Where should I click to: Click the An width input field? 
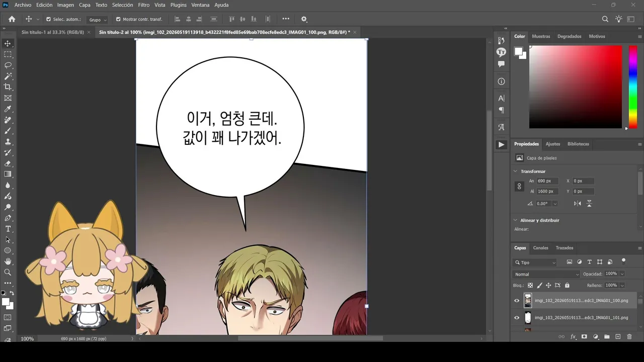(547, 181)
